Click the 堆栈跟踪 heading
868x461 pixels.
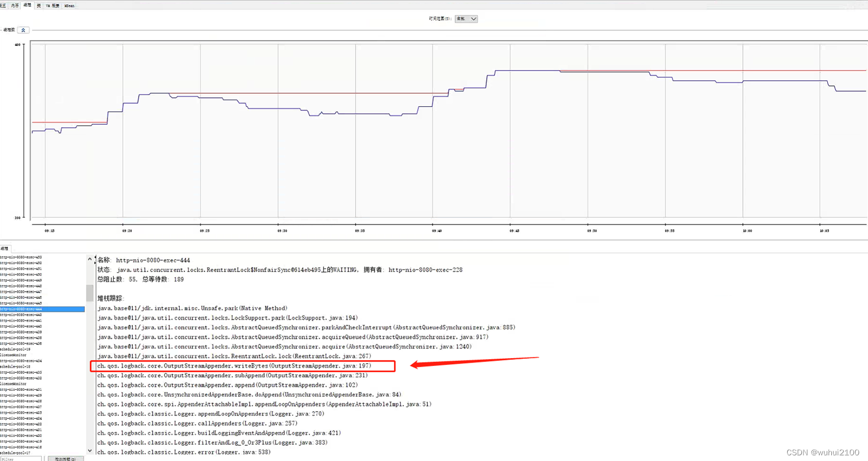110,298
